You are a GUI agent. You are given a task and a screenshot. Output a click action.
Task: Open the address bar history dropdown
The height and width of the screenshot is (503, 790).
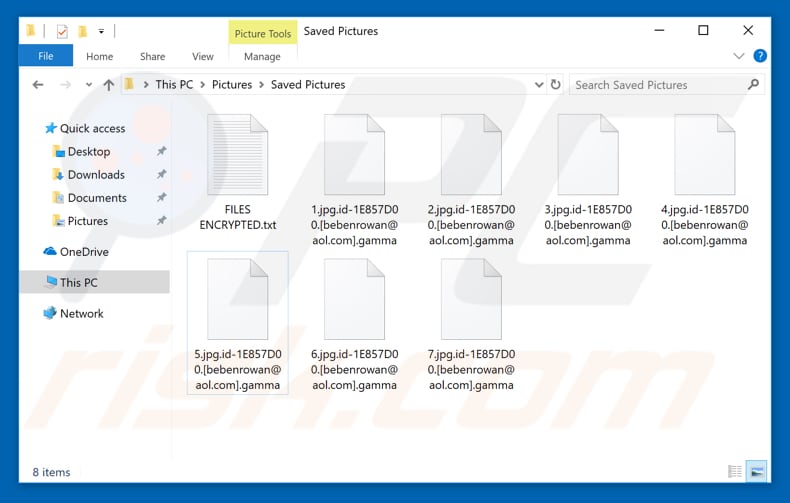click(x=539, y=85)
